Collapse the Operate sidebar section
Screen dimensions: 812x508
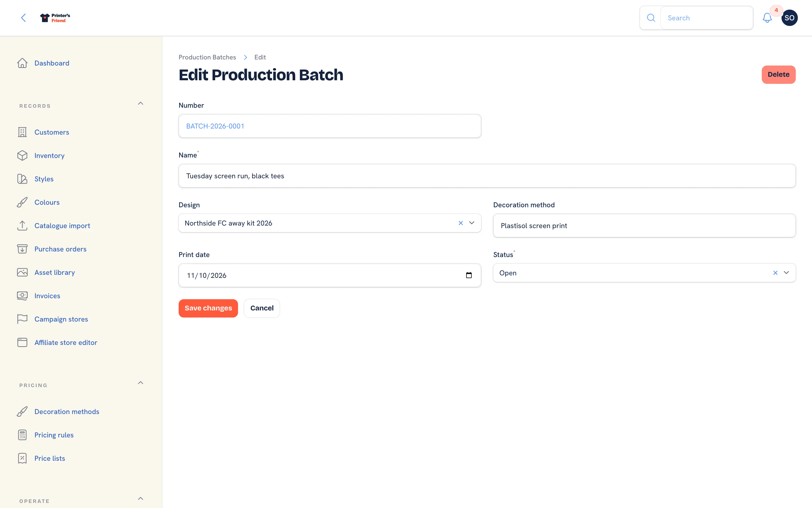tap(141, 499)
